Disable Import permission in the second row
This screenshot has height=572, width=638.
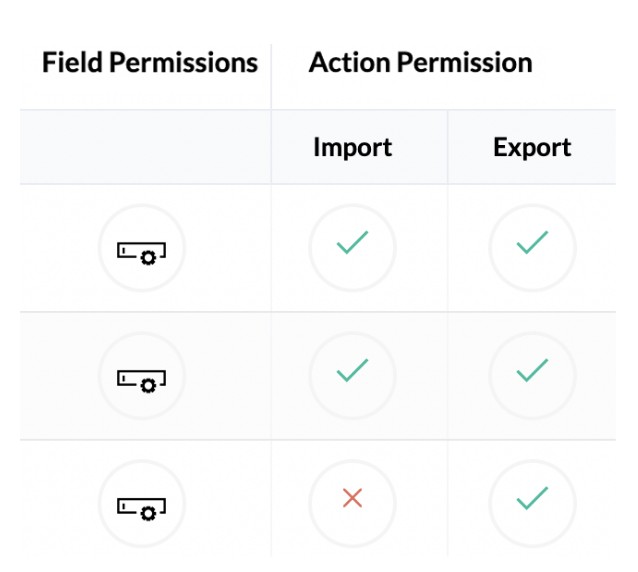(352, 373)
